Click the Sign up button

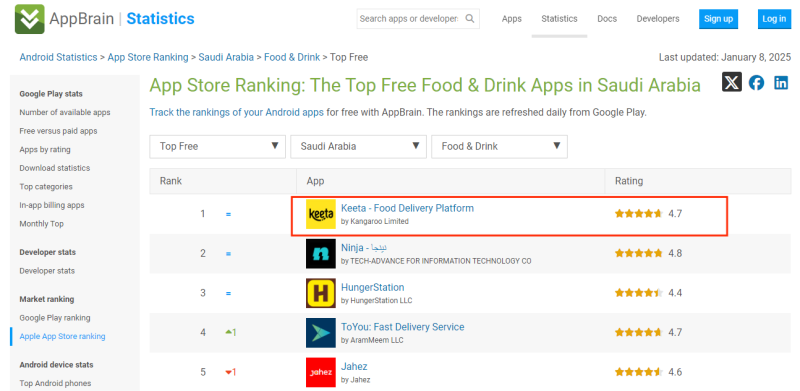pyautogui.click(x=718, y=19)
